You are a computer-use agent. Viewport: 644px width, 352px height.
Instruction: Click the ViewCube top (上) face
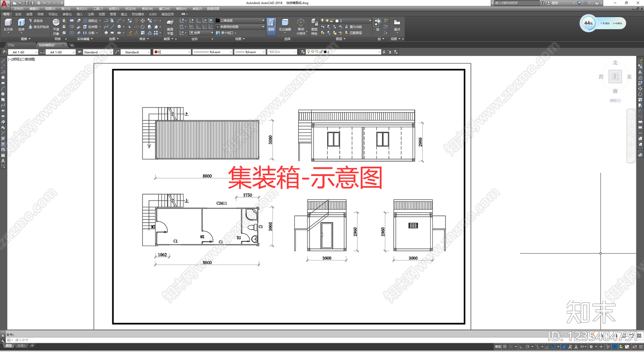(615, 77)
